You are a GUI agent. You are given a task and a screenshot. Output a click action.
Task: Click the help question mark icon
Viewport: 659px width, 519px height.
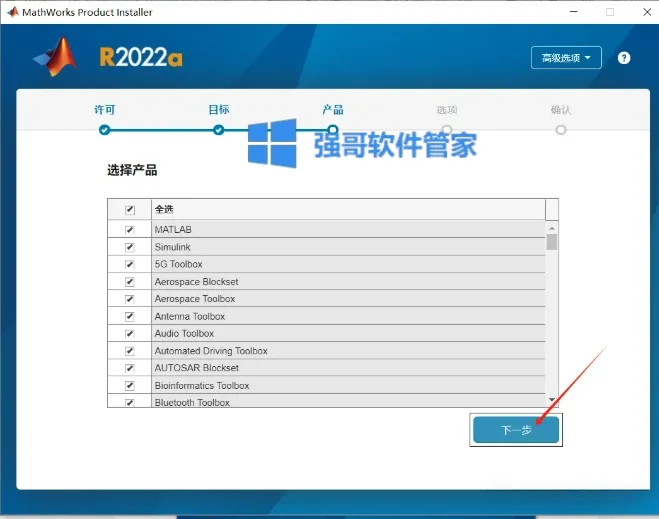tap(624, 58)
